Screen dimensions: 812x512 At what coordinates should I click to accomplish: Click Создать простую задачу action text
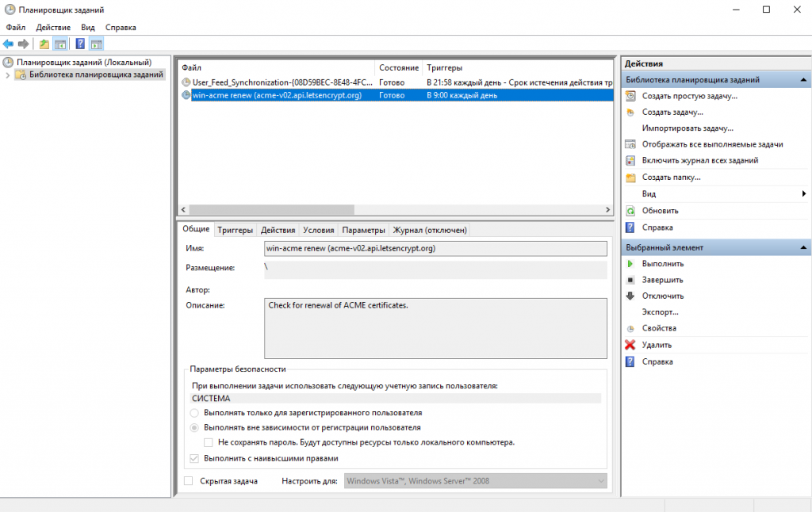point(690,96)
